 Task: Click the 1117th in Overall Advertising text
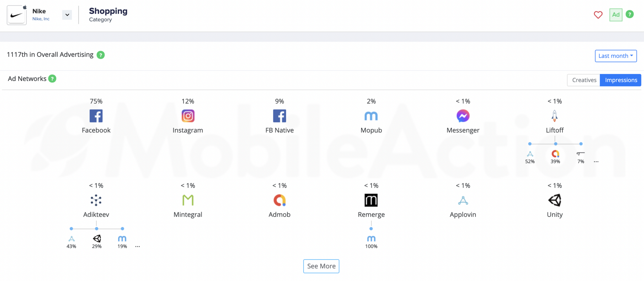50,54
